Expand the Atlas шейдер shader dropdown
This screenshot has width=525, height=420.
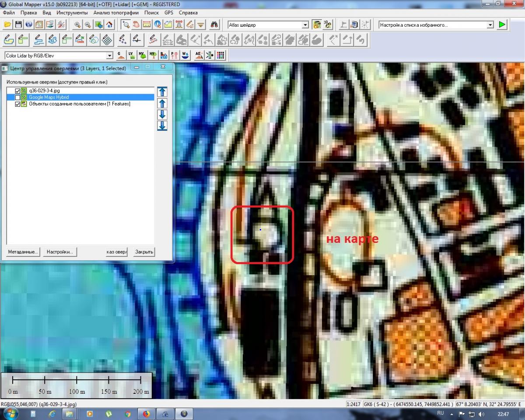pyautogui.click(x=305, y=25)
